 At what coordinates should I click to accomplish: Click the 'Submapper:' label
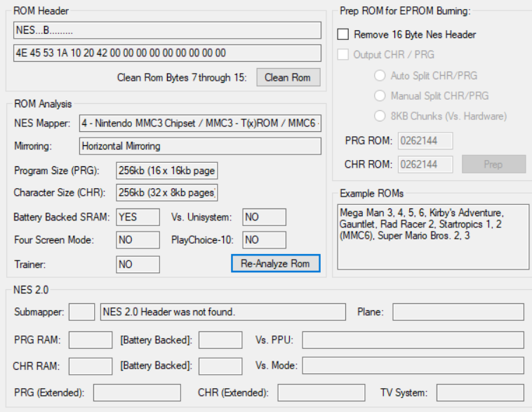(x=39, y=312)
